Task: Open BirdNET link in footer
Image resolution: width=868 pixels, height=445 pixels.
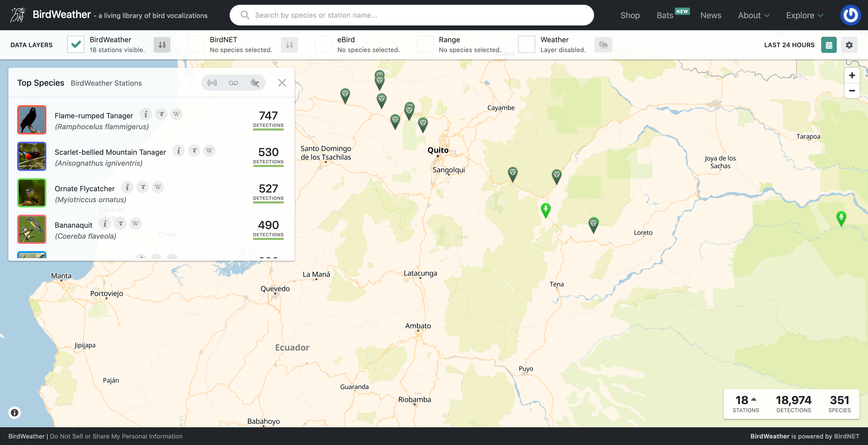Action: [846, 436]
